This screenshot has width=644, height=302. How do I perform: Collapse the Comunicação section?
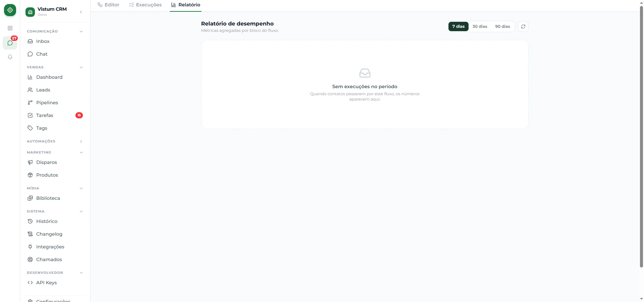81,31
